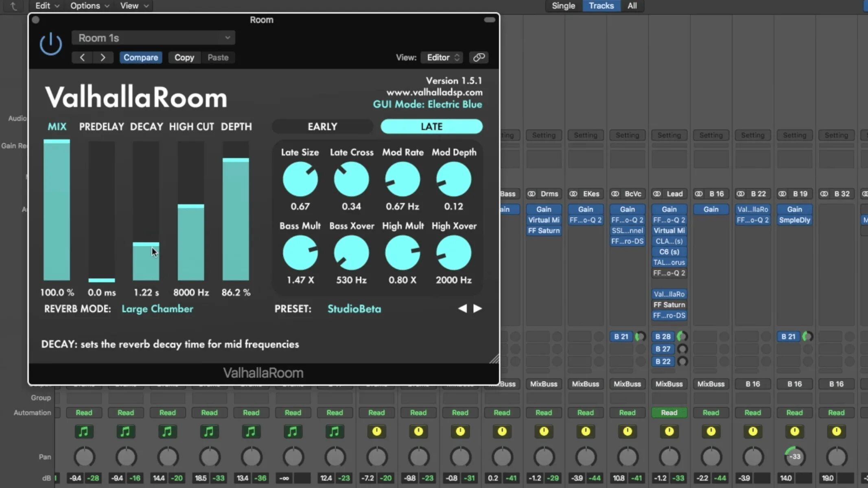868x488 pixels.
Task: Click the next preset arrow beside StudioBeta
Action: [477, 309]
